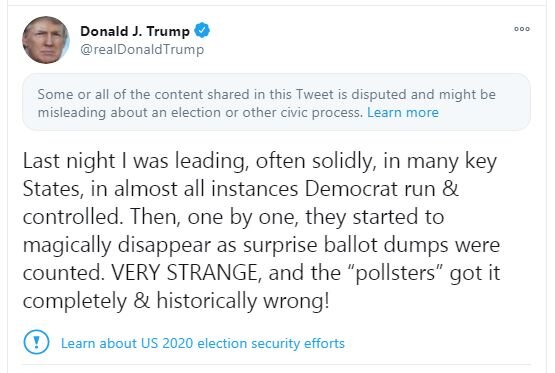The width and height of the screenshot is (555, 373).
Task: Click the "Donald J. Trump" display name
Action: (x=135, y=31)
